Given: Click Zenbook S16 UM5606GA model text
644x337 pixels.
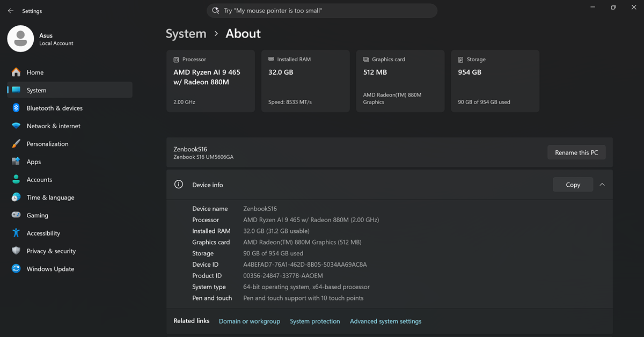Looking at the screenshot, I should [203, 157].
